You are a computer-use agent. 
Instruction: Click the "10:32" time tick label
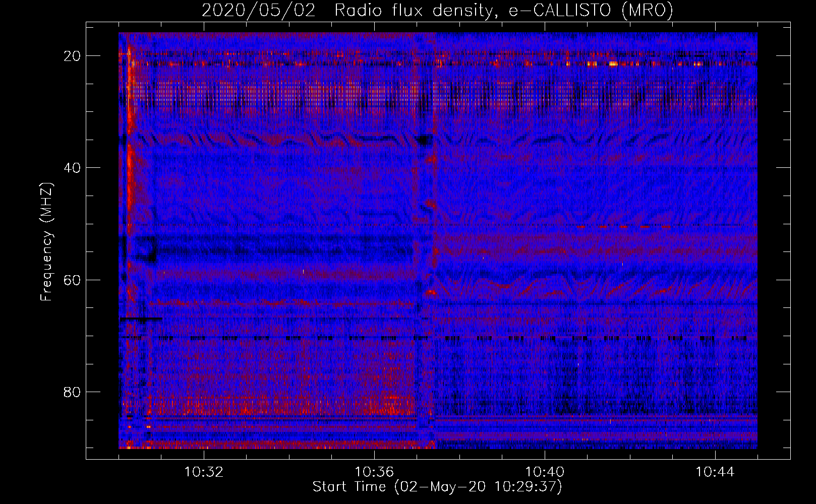click(x=204, y=472)
